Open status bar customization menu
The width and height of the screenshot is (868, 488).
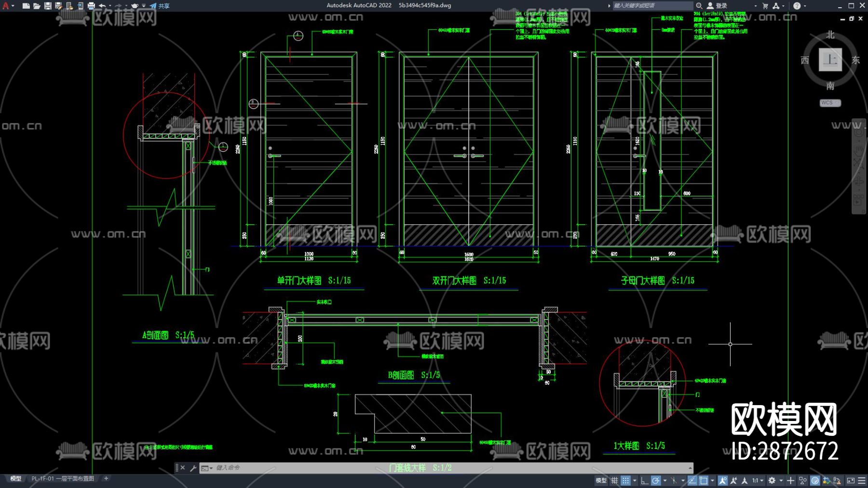click(x=861, y=481)
